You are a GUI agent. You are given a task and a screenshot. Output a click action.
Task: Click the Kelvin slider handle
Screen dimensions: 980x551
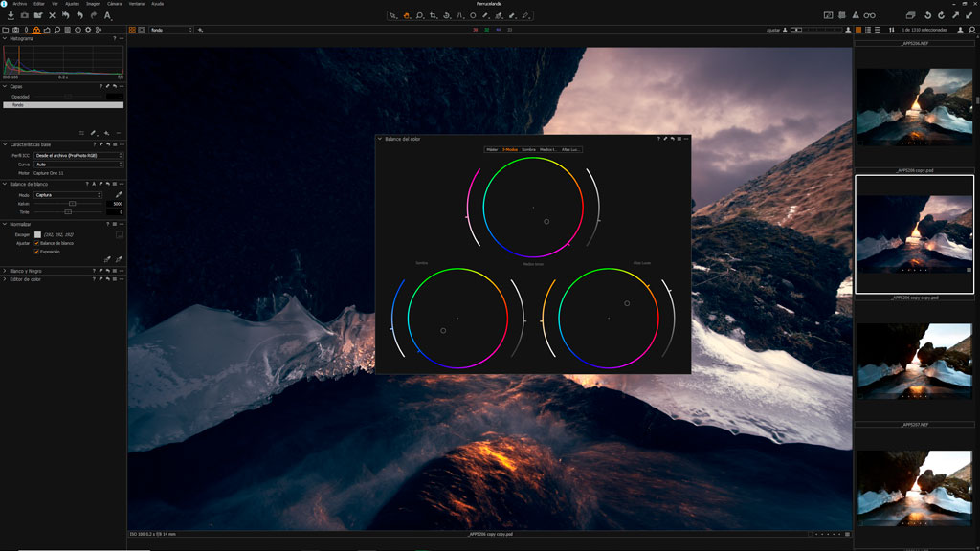pyautogui.click(x=73, y=204)
